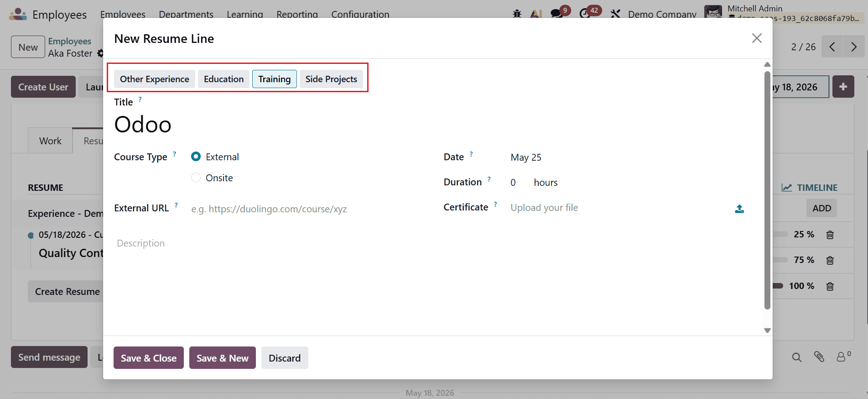
Task: Show help tooltip for Title
Action: 140,99
